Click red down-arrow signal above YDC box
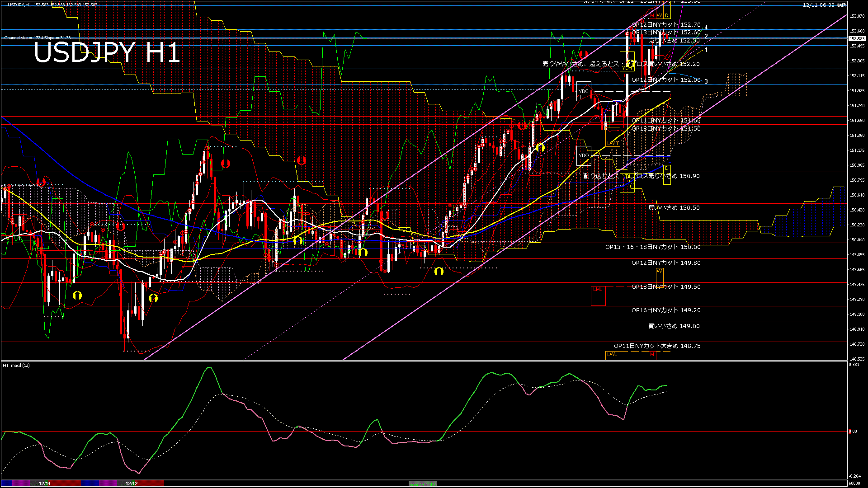The image size is (868, 488). [584, 55]
